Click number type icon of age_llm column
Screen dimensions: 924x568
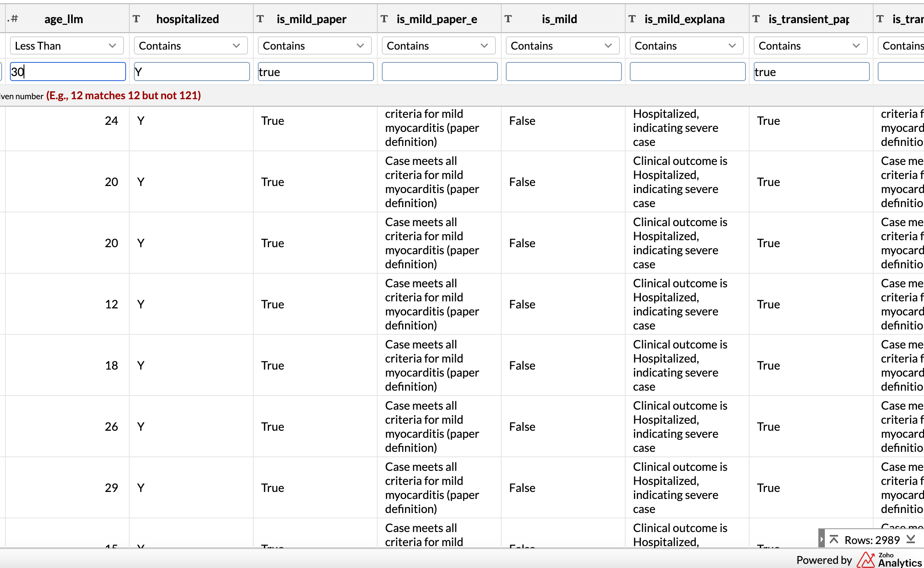click(x=13, y=19)
